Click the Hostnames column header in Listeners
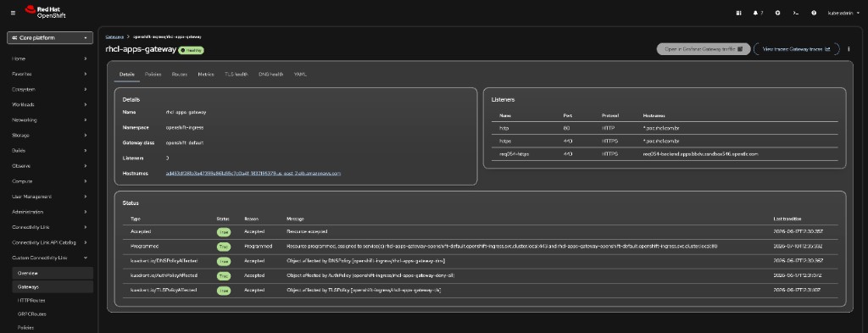The height and width of the screenshot is (333, 868). [654, 115]
